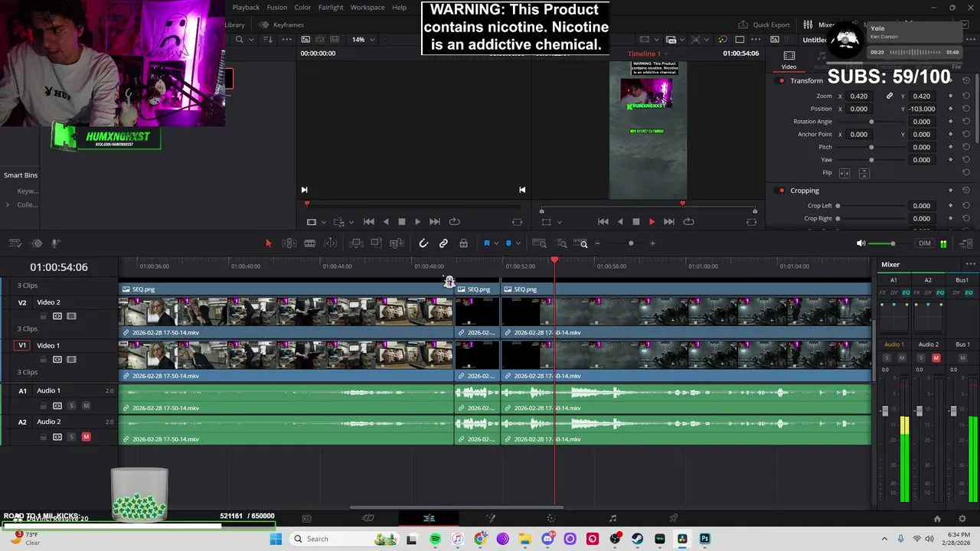Image resolution: width=980 pixels, height=551 pixels.
Task: Play the timeline viewer forward
Action: coord(652,222)
